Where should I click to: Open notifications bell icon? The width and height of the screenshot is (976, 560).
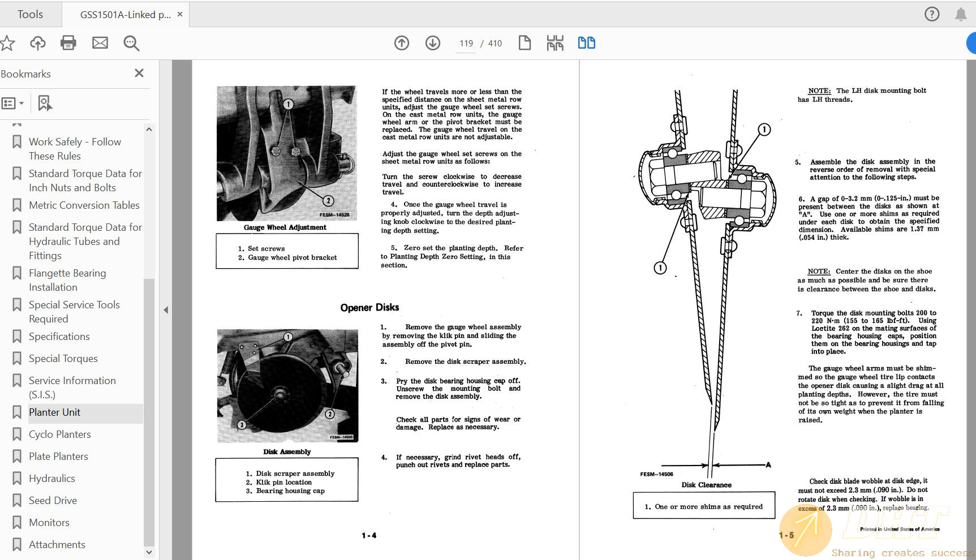point(961,14)
